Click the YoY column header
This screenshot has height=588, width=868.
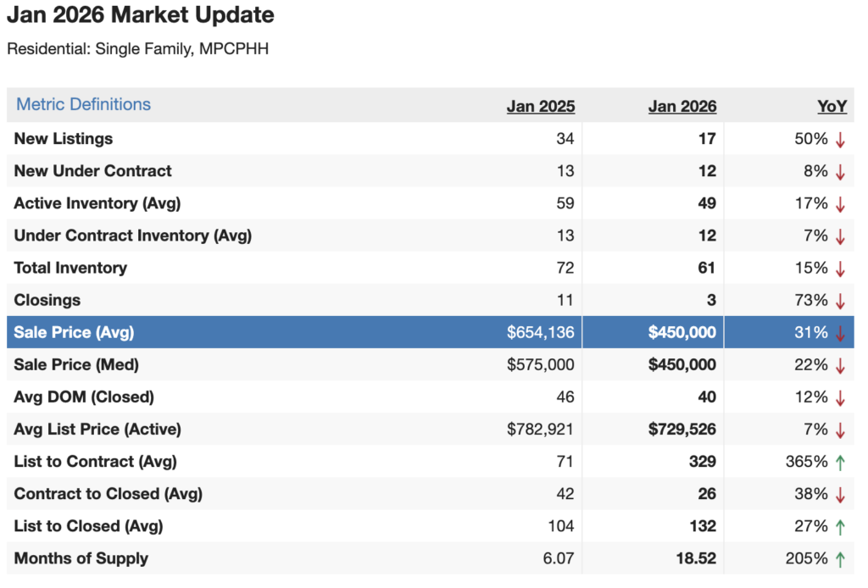click(x=831, y=106)
